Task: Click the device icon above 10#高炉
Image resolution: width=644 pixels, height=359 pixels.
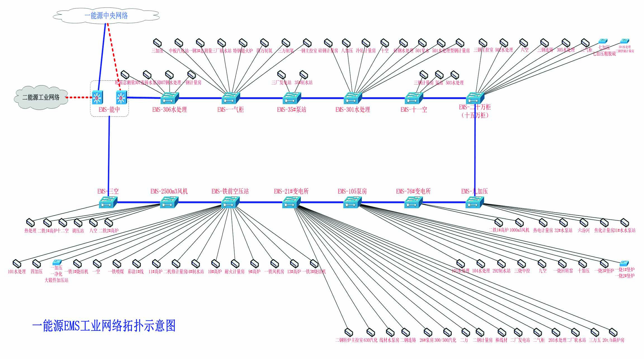Action: click(x=216, y=264)
